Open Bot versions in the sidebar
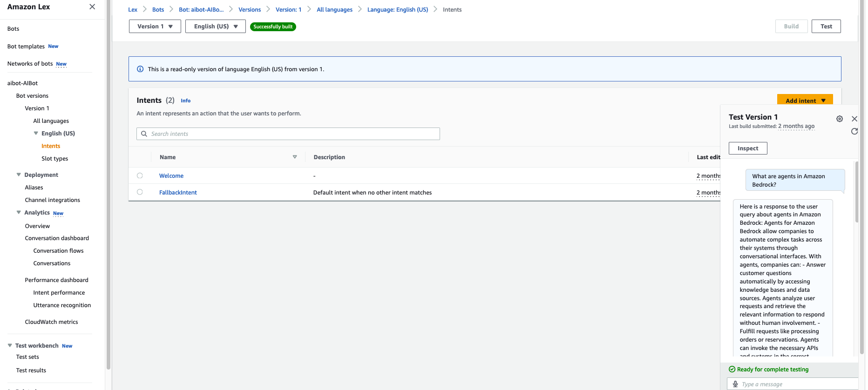 (32, 96)
